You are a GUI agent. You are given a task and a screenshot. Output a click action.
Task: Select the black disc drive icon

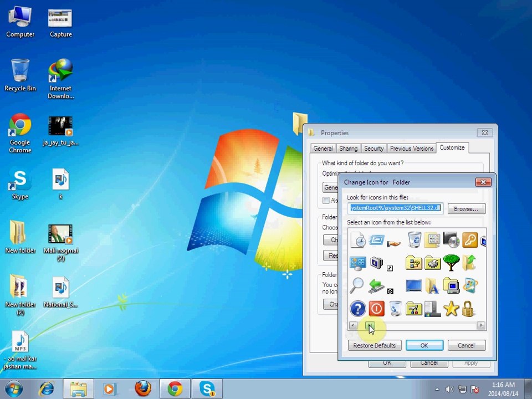[451, 240]
